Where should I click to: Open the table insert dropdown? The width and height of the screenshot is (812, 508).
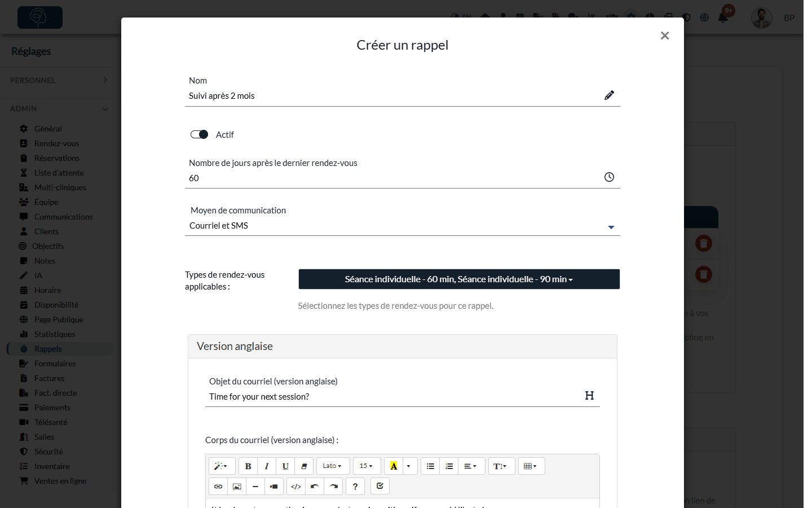[531, 466]
